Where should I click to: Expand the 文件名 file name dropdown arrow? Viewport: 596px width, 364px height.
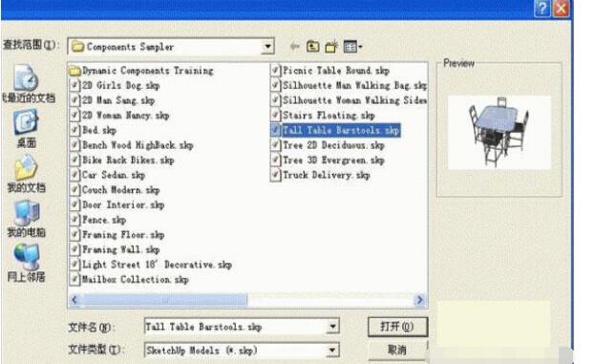332,327
